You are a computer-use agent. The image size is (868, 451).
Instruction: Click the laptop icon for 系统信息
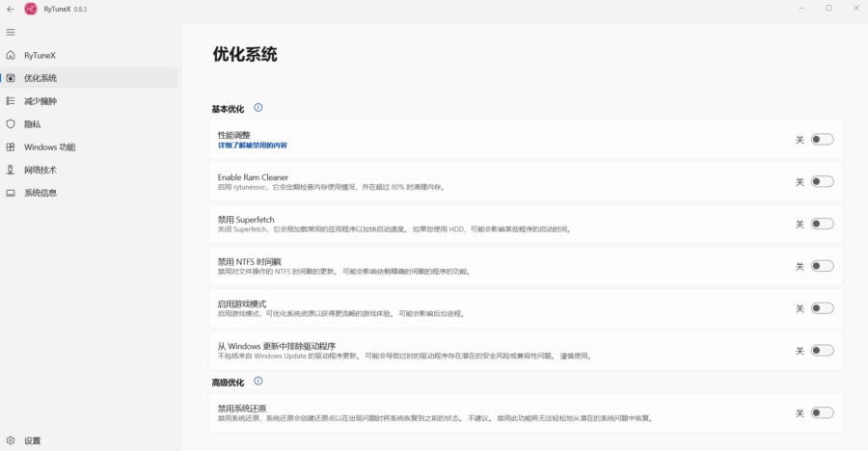(x=11, y=193)
